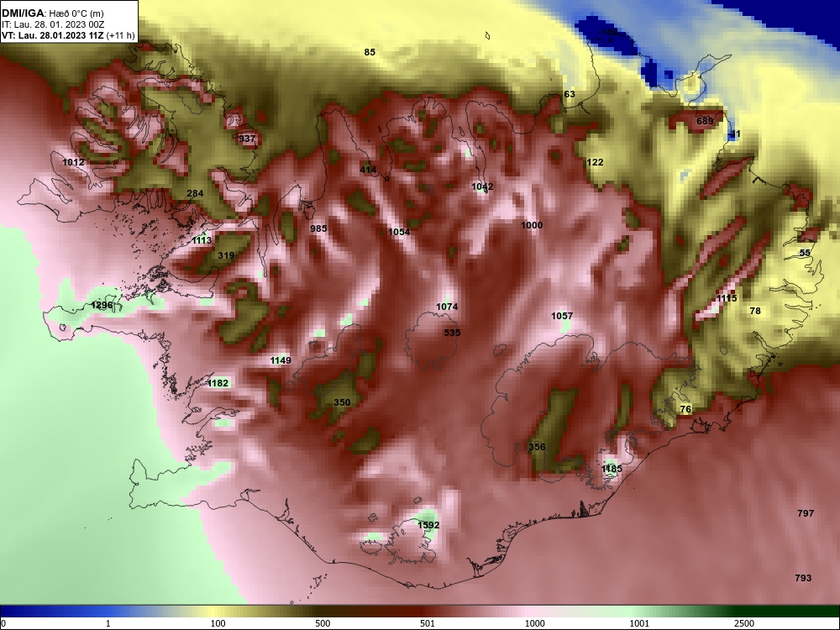Screen dimensions: 840x630
Task: Click the value 284 on the map
Action: [x=195, y=193]
